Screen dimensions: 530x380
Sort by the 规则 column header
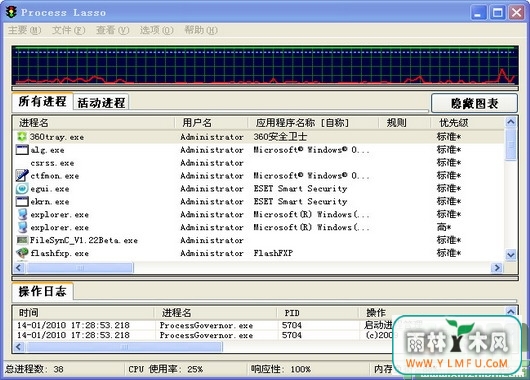pyautogui.click(x=405, y=123)
